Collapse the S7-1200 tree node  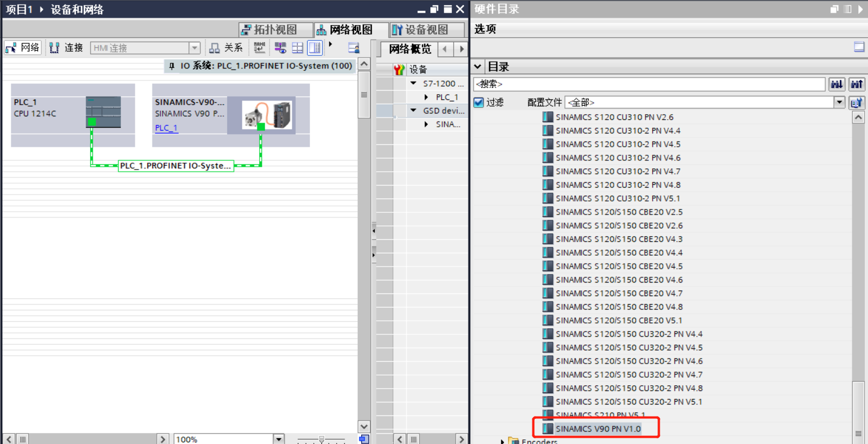click(414, 83)
